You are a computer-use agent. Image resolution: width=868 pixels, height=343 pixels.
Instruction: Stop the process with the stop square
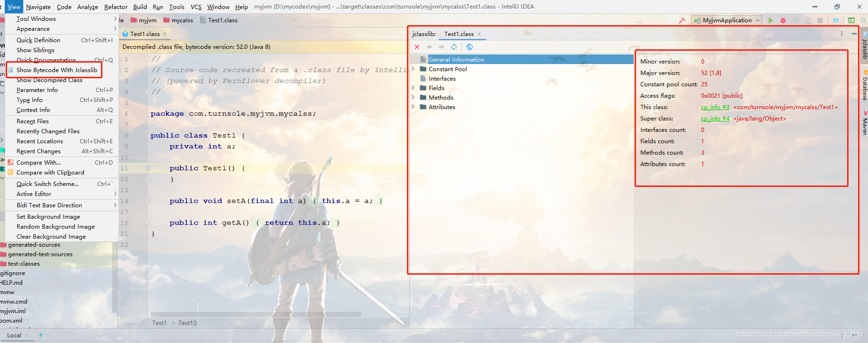(820, 20)
